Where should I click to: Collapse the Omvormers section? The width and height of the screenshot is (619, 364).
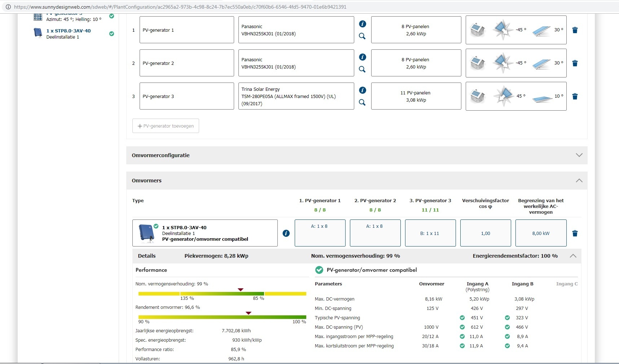point(579,181)
